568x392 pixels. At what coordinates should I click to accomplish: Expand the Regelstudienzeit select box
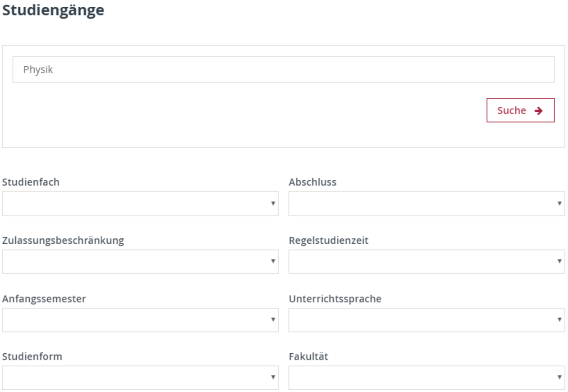click(426, 262)
